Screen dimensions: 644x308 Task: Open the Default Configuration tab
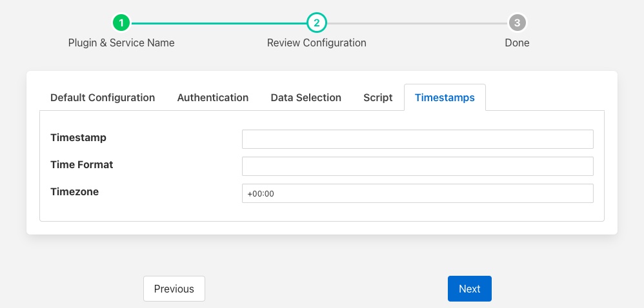pos(103,98)
